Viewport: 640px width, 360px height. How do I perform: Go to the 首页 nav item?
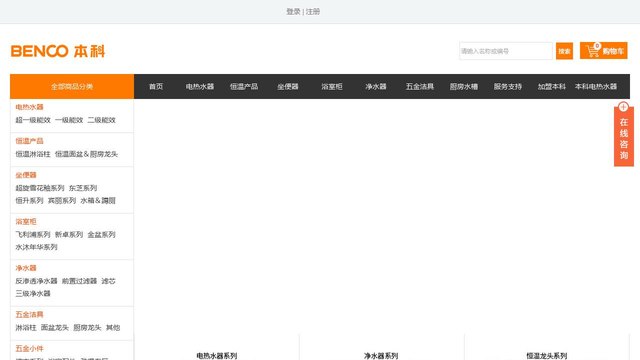point(156,87)
